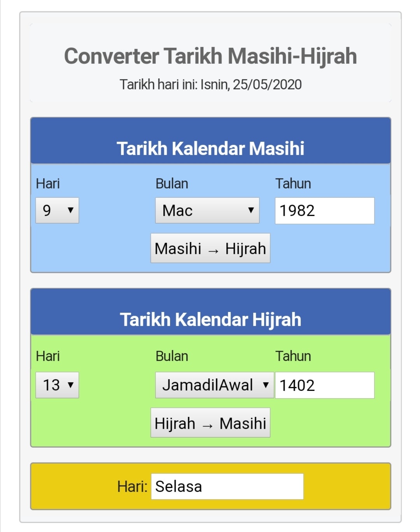Click the arrow of the JamadilAwal selector
The width and height of the screenshot is (420, 532).
point(266,385)
